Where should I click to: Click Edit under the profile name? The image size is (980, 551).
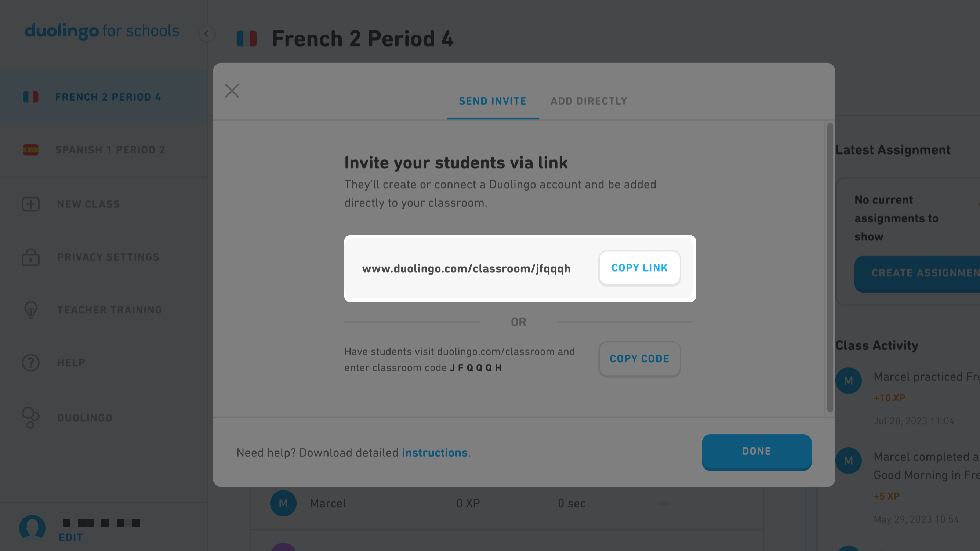tap(71, 538)
